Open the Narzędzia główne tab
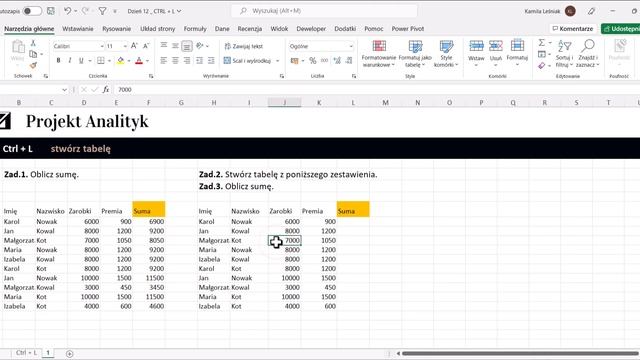640x360 pixels. pyautogui.click(x=29, y=29)
